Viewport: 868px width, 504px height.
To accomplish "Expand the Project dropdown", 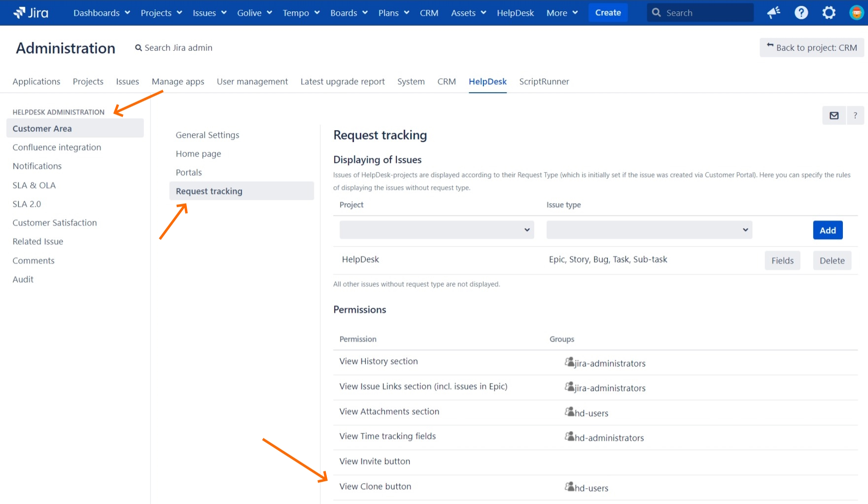I will 436,230.
